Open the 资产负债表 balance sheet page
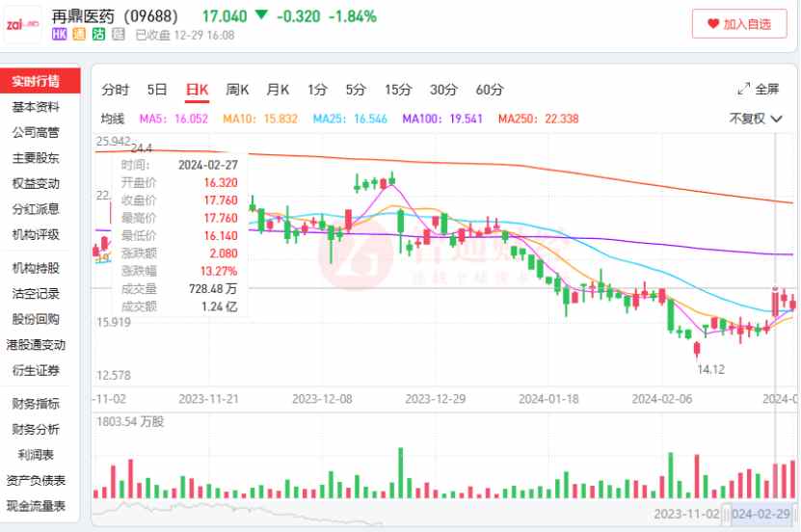 tap(36, 481)
